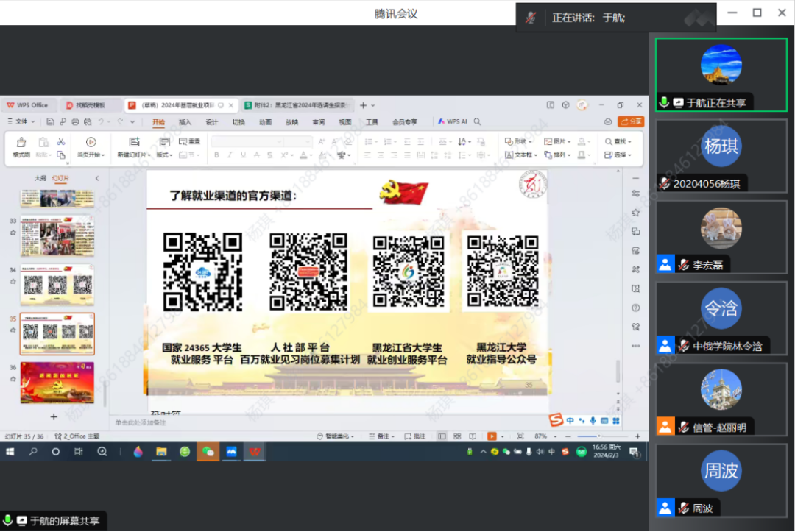795x532 pixels.
Task: Click the save icon in quick toolbar
Action: pos(50,122)
